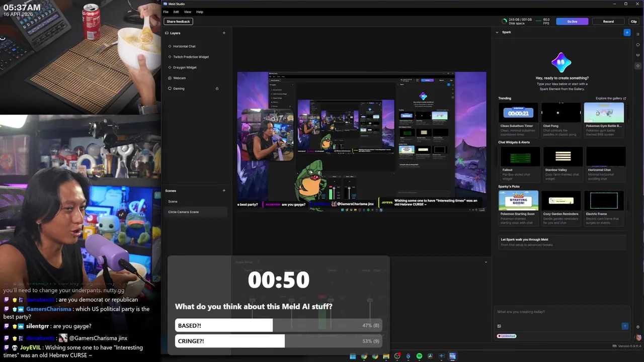Click the Draygon Widget layer's diamond icon
Screen dimensions: 644x362
(x=170, y=67)
